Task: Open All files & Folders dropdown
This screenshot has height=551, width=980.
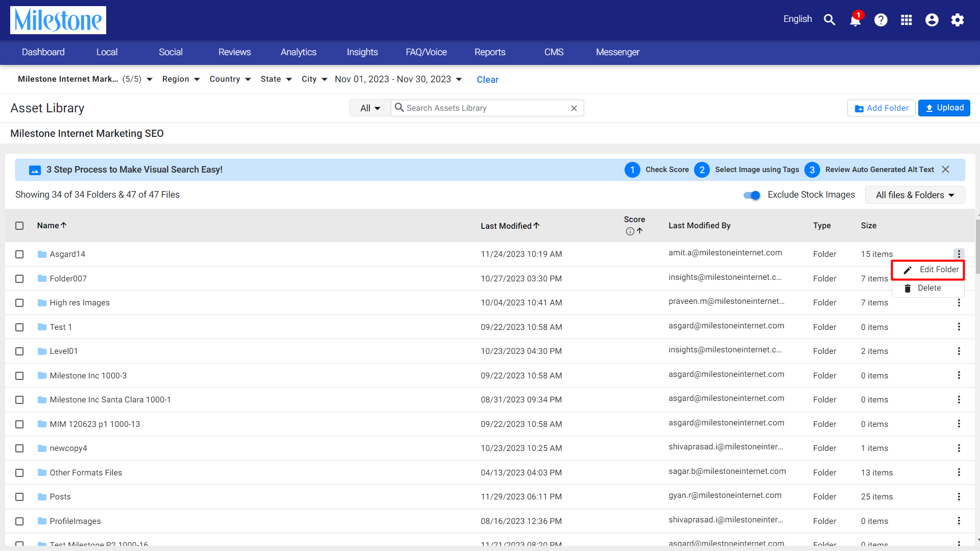Action: (915, 195)
